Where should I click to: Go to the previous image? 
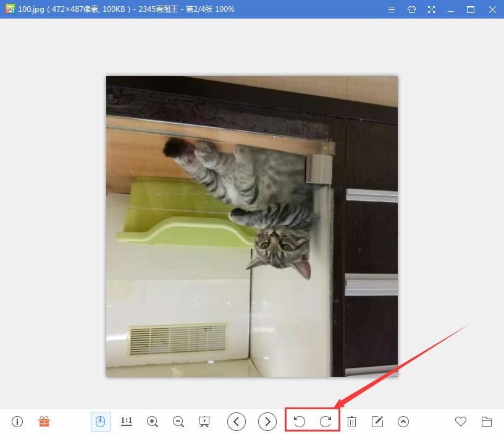tap(237, 422)
